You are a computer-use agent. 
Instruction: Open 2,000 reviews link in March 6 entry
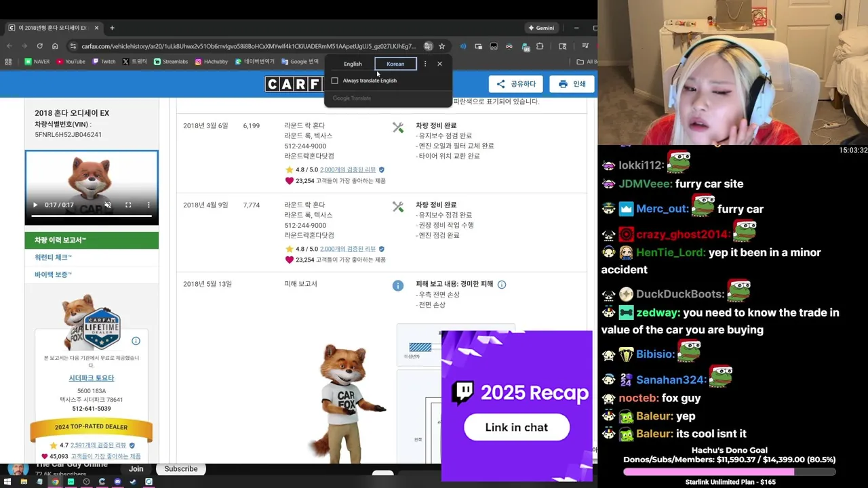tap(348, 170)
